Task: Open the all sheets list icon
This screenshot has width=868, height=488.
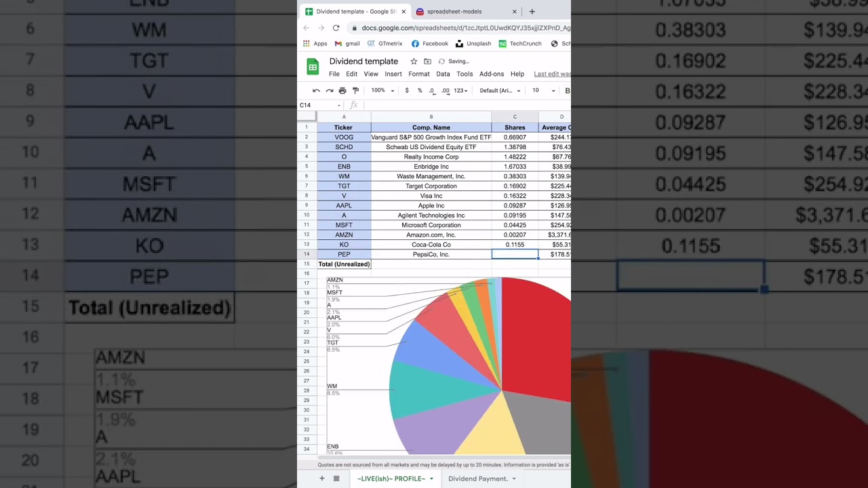Action: [336, 479]
